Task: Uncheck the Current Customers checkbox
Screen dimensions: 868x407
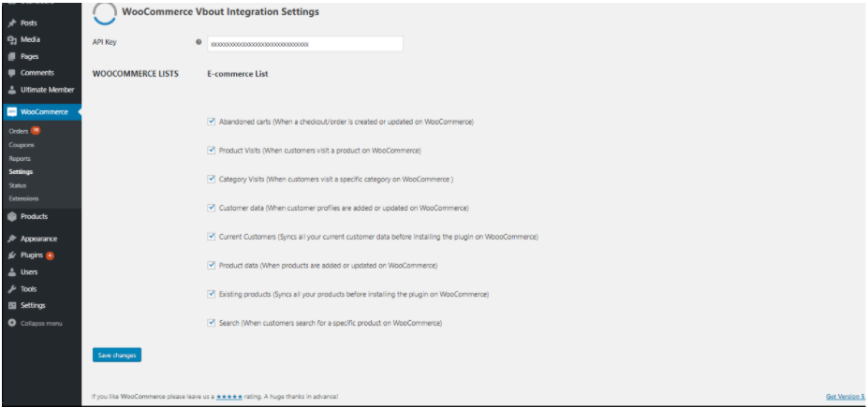Action: tap(211, 236)
